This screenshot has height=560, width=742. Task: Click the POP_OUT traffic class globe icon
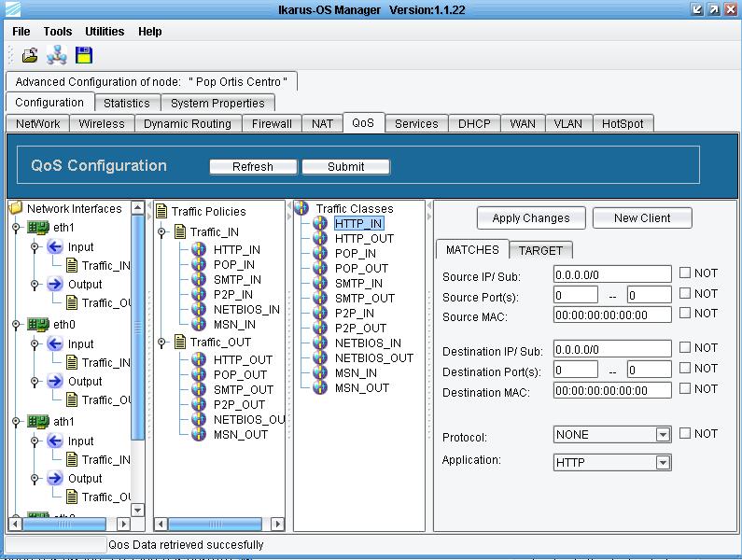tap(320, 269)
